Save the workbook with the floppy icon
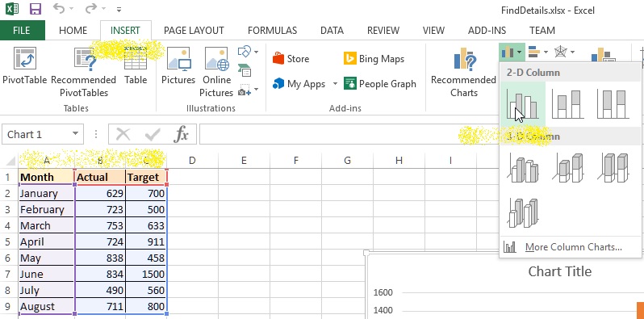This screenshot has height=319, width=644. click(36, 9)
